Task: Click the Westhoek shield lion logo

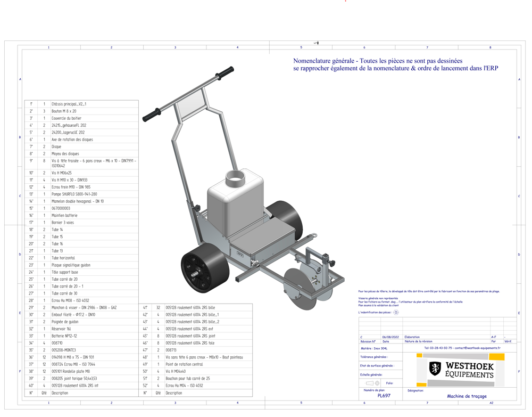Action: pos(435,369)
